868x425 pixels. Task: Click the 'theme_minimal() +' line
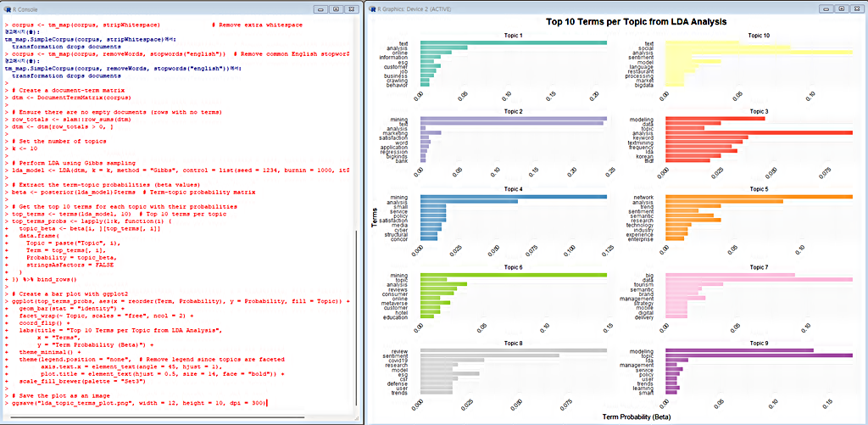[x=49, y=352]
